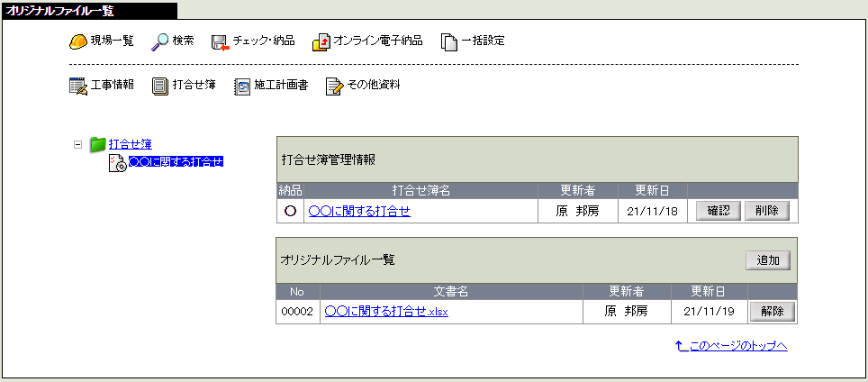Select the 打合せ簿 folder link in tree
The image size is (868, 382).
131,144
